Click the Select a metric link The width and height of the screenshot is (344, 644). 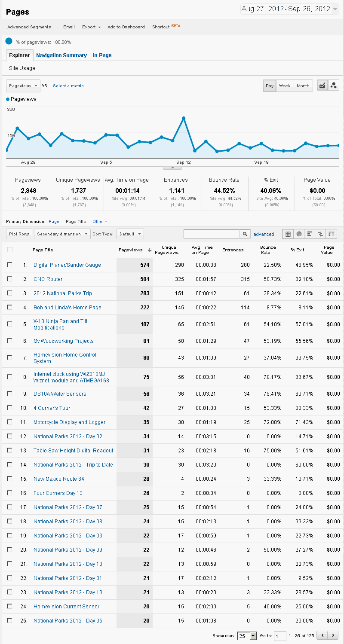tap(68, 85)
